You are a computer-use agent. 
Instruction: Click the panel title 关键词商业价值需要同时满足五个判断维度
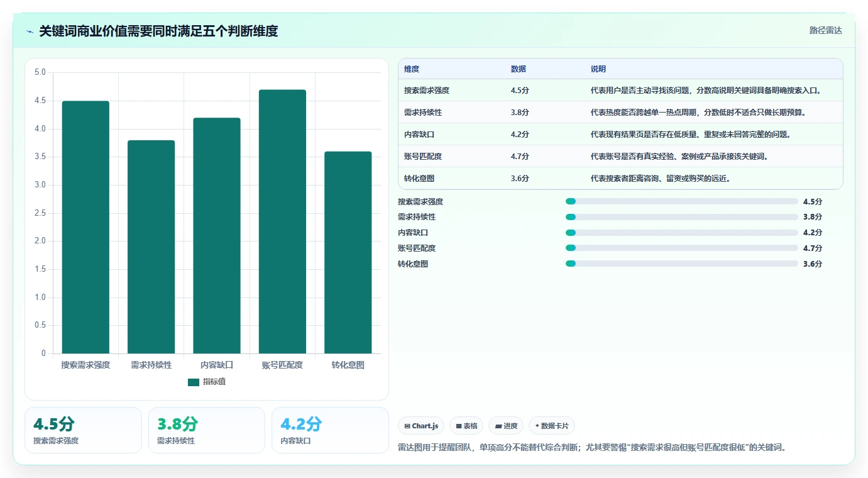point(158,31)
